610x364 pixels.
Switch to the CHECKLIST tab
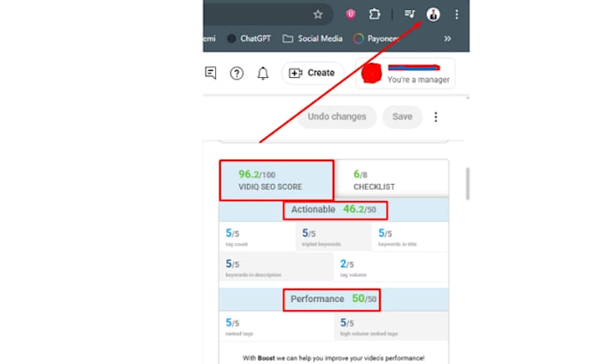point(391,180)
